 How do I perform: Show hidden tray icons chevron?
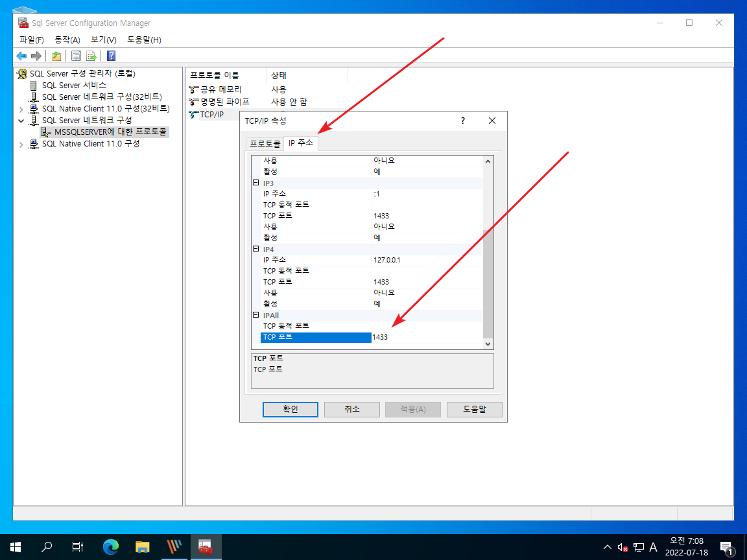click(608, 547)
